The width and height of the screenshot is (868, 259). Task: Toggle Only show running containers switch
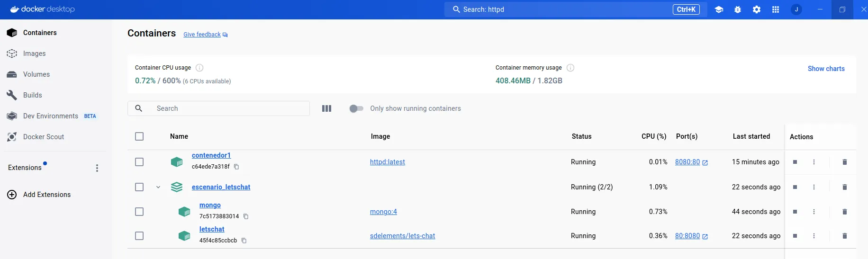click(356, 108)
